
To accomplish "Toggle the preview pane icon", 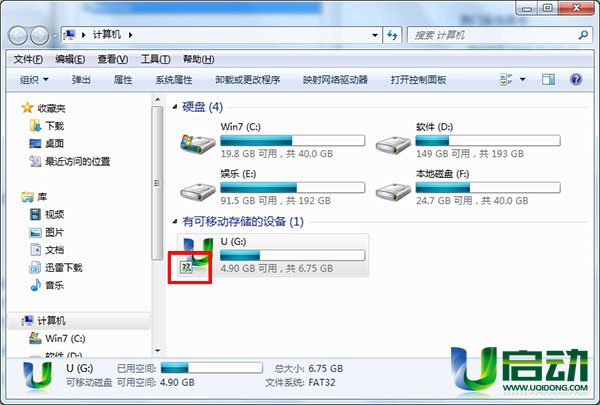I will click(548, 80).
